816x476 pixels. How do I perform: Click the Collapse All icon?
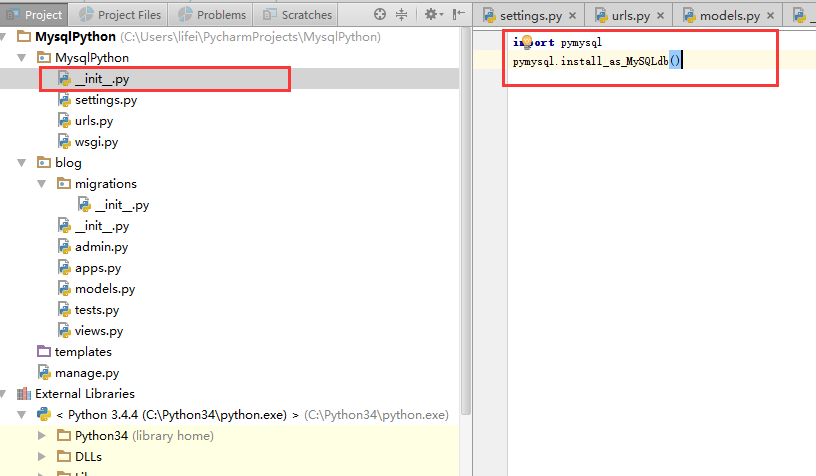tap(401, 15)
